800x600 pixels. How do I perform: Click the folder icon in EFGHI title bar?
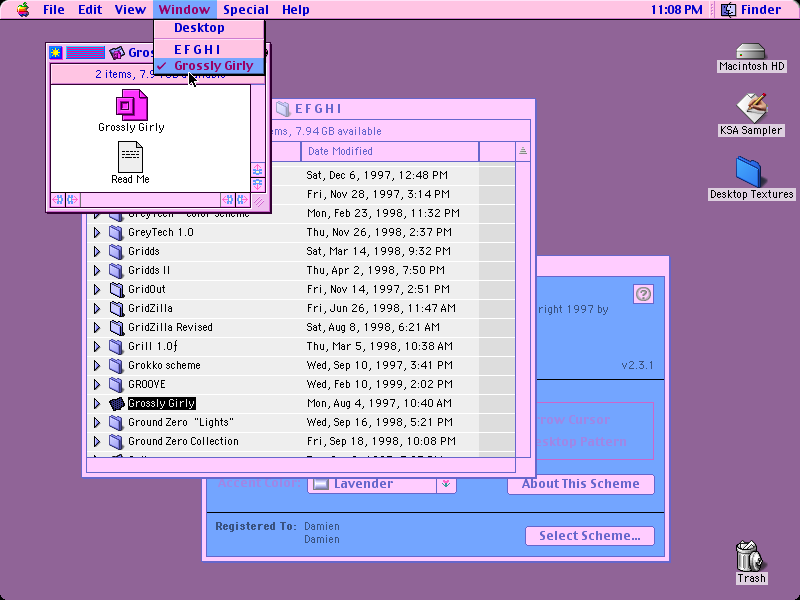click(283, 109)
